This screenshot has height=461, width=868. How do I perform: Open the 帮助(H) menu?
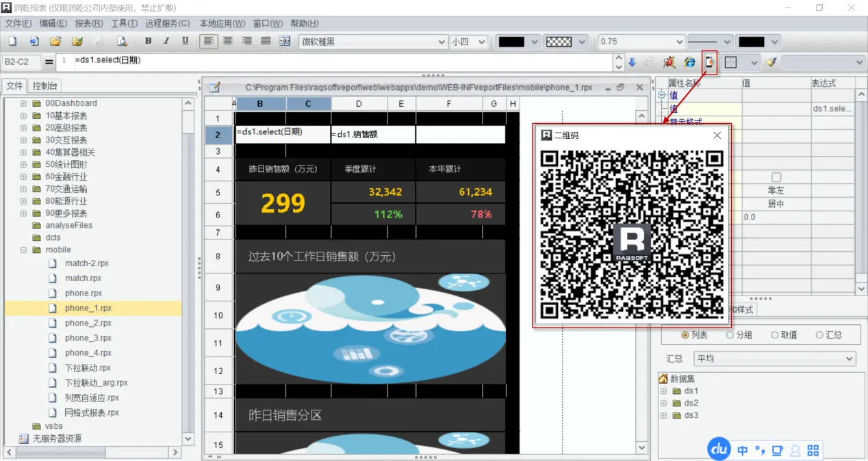[305, 23]
